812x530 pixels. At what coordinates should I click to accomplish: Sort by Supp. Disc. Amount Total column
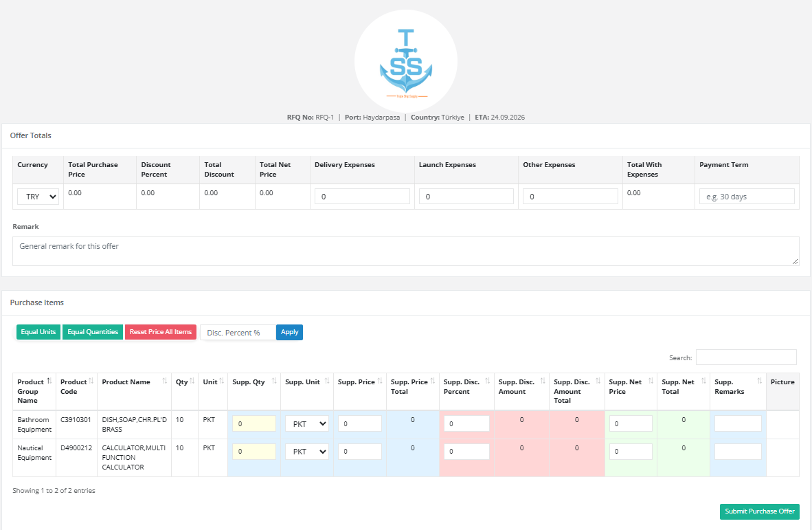577,391
